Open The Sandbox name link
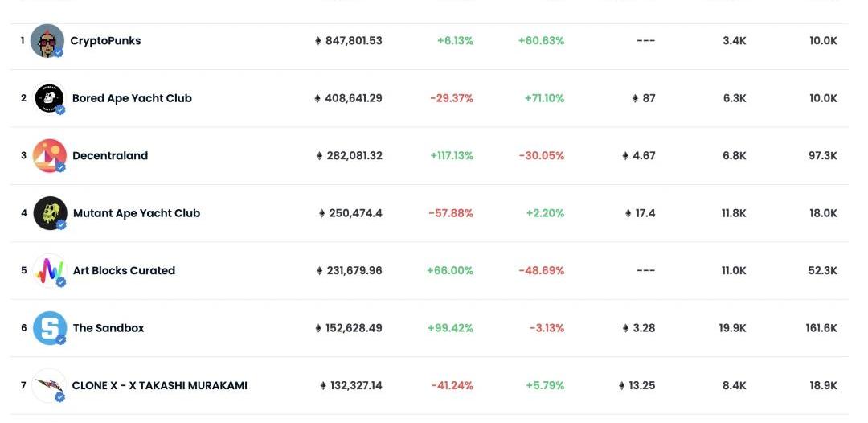The height and width of the screenshot is (423, 868). tap(108, 328)
